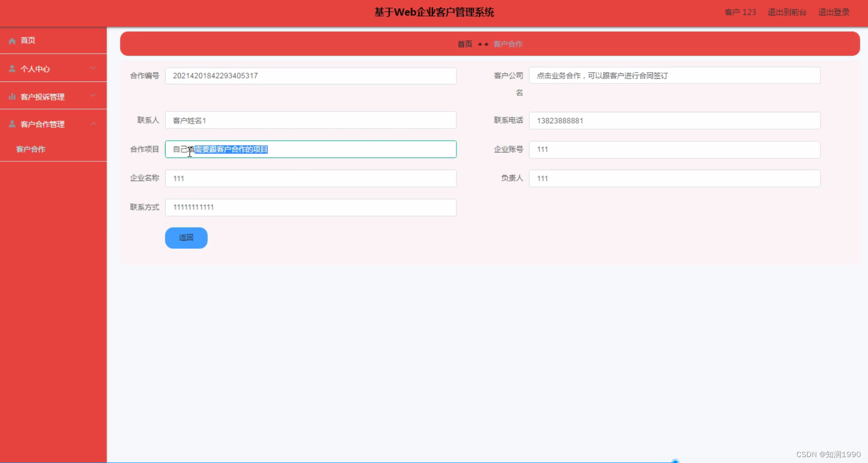
Task: Select 首页 in the breadcrumb bar
Action: coord(464,44)
